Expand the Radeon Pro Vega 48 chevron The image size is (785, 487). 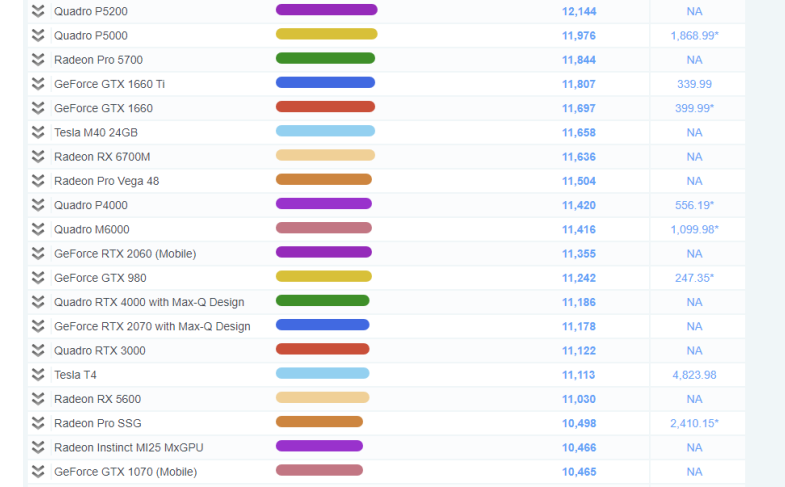pyautogui.click(x=38, y=181)
